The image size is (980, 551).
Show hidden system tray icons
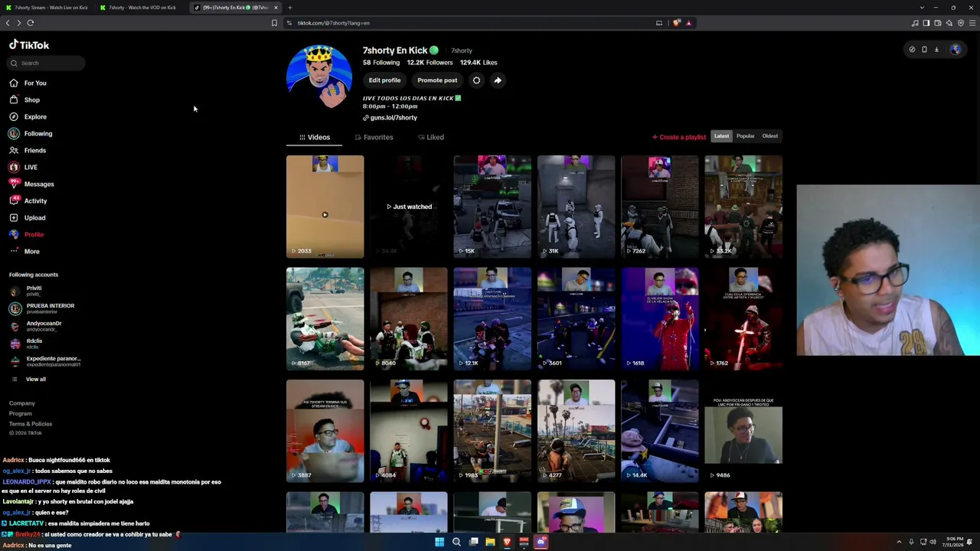900,543
